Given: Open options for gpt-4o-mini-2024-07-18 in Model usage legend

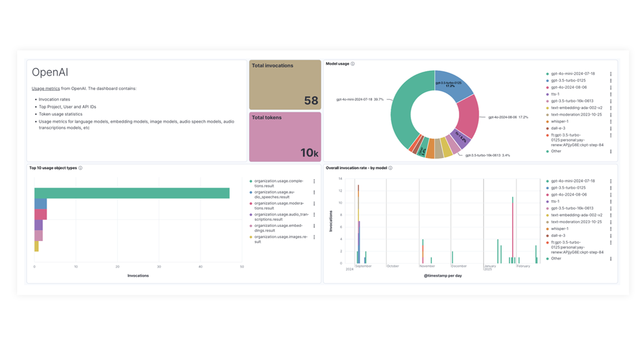Looking at the screenshot, I should click(x=611, y=74).
